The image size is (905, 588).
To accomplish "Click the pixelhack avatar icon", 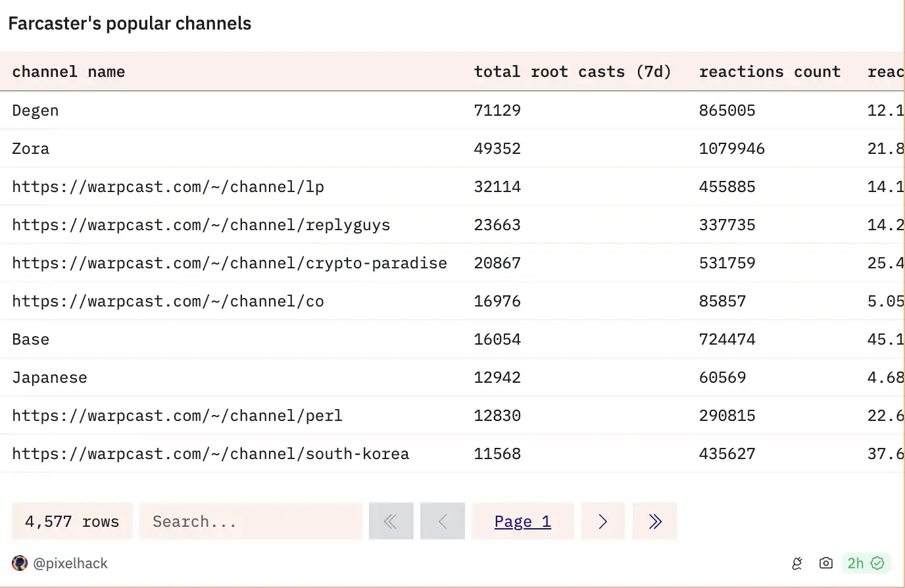I will (20, 563).
